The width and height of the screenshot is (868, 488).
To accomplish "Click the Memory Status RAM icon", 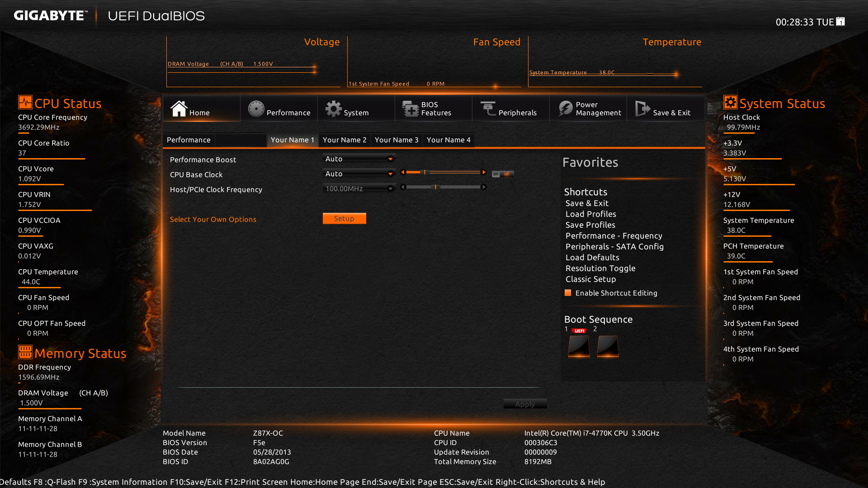I will point(25,352).
